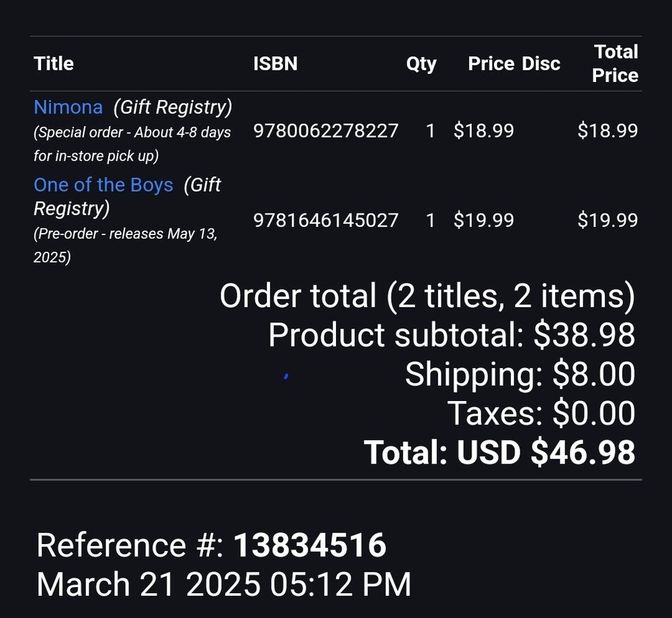
Task: Click the Order total heading text
Action: pos(427,296)
